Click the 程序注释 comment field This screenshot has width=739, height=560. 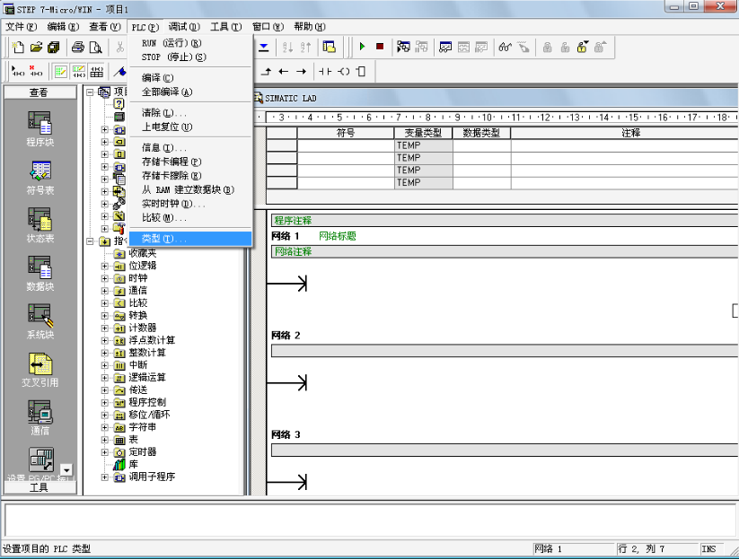click(505, 221)
